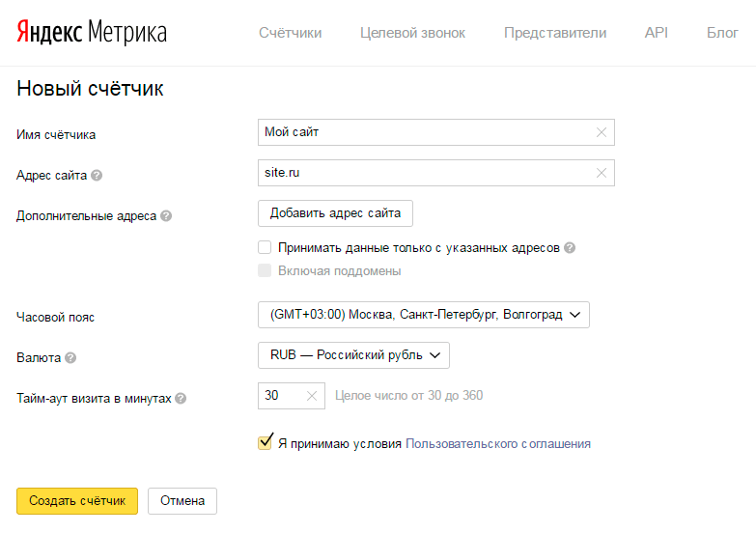Open the Пользовательского соглашения link

pyautogui.click(x=498, y=444)
